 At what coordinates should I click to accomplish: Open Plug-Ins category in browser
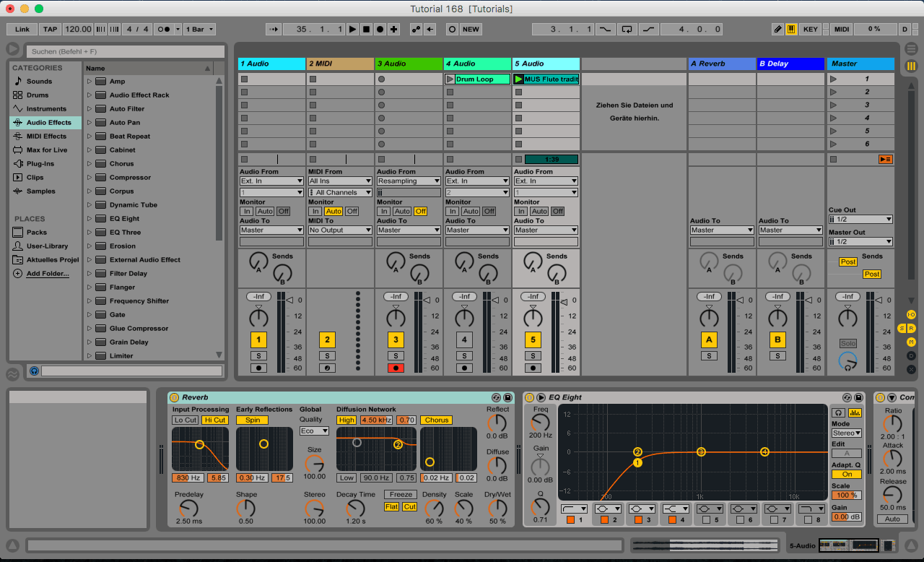tap(40, 164)
